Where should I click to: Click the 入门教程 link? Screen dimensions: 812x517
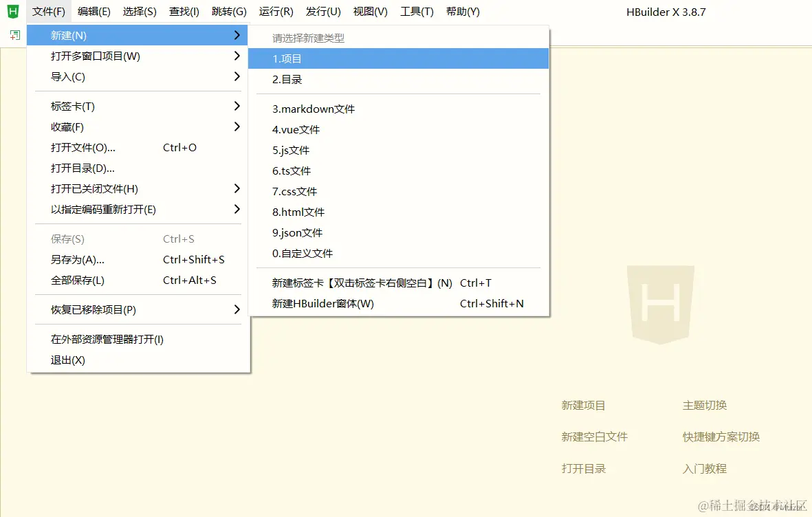(705, 468)
